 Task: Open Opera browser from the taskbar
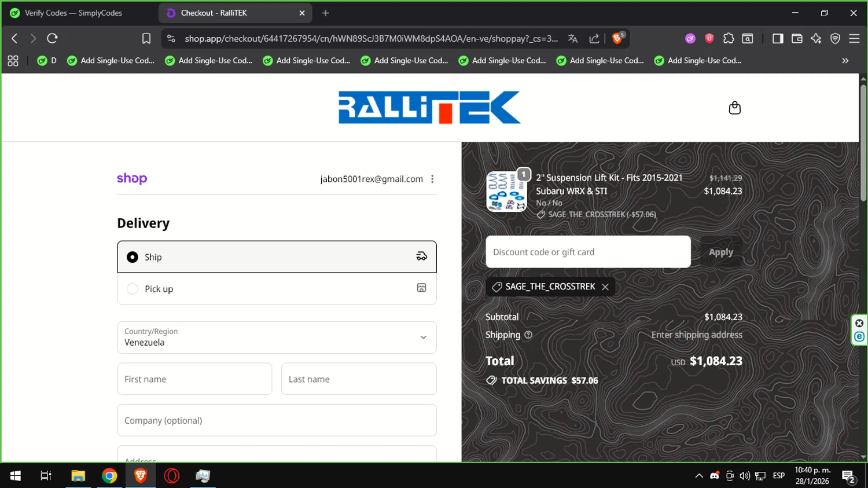coord(172,476)
